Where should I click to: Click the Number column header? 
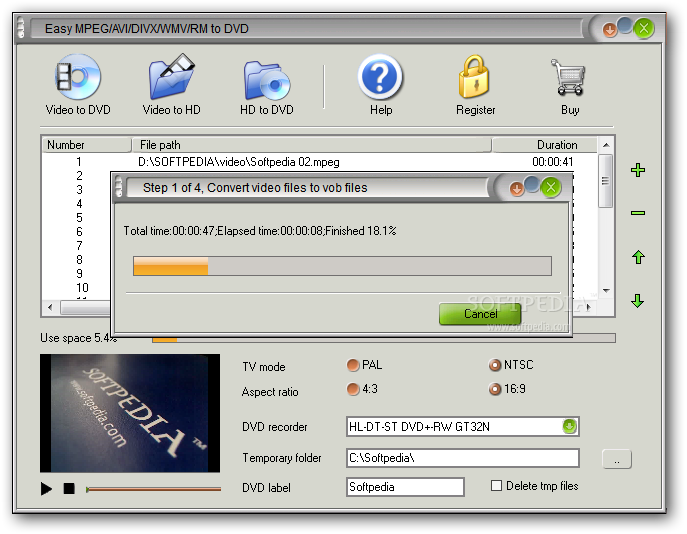87,145
